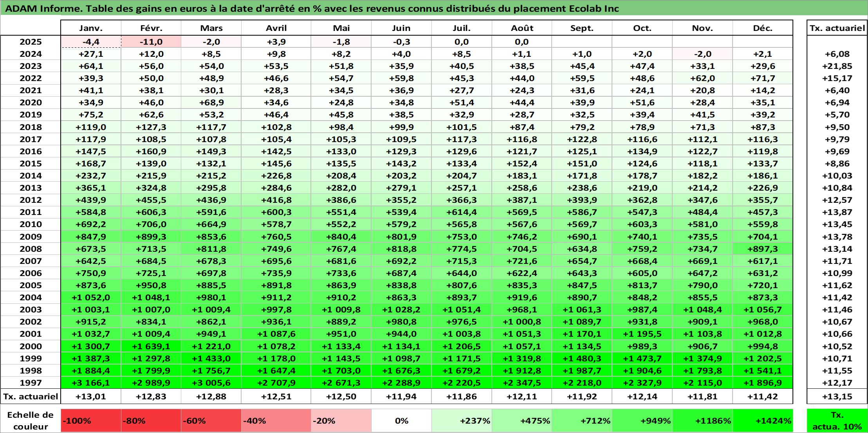
Task: Select cell value -4,4 for January 2025
Action: click(91, 41)
